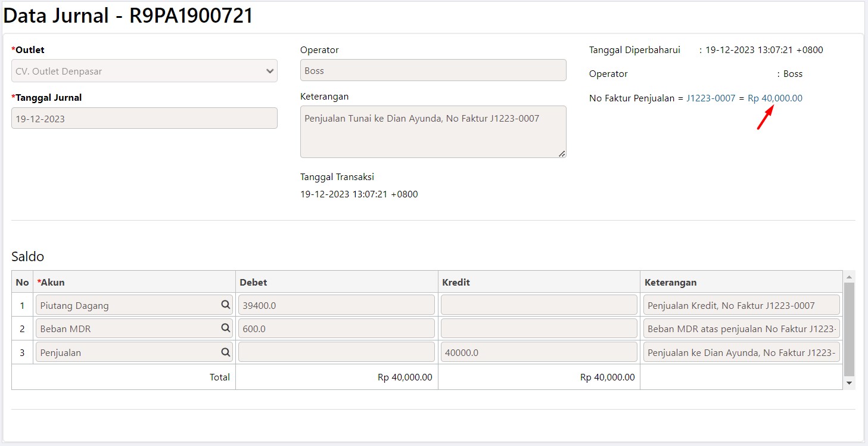The image size is (868, 446).
Task: Click Debet field with 39400.0
Action: (336, 305)
